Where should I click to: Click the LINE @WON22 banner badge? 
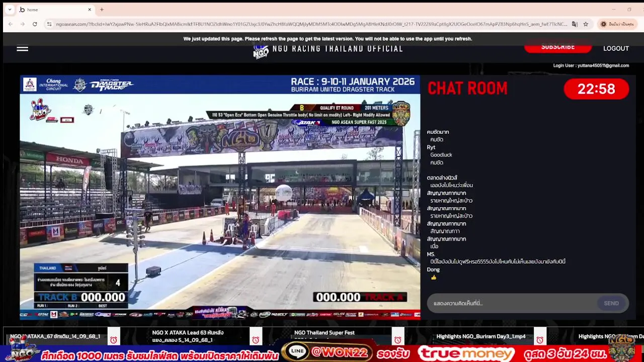coord(327,352)
